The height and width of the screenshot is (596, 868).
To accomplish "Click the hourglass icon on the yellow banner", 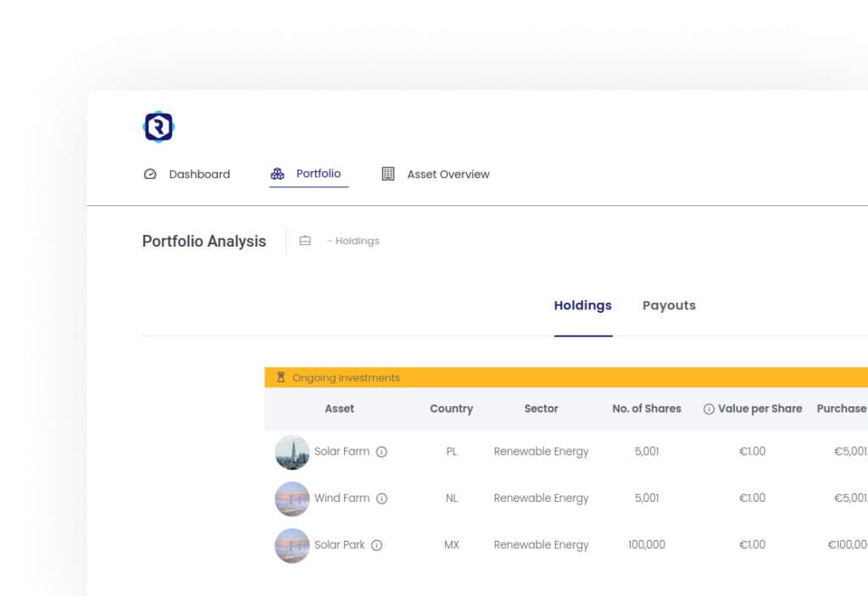I will point(280,377).
